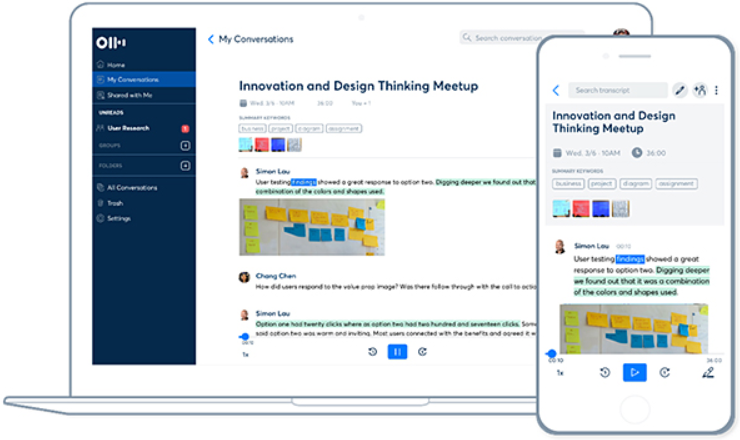Image resolution: width=740 pixels, height=440 pixels.
Task: Open the light blue photo thumbnail on phone
Action: pos(561,208)
